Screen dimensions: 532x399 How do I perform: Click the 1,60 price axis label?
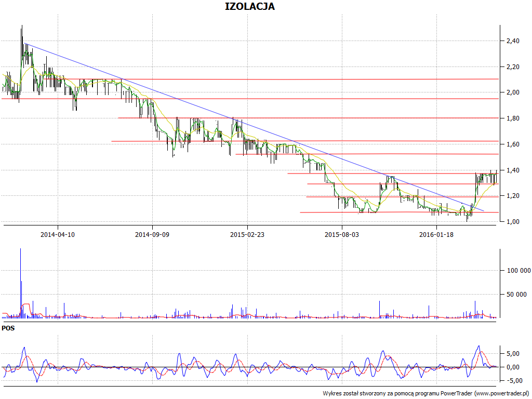tap(513, 144)
